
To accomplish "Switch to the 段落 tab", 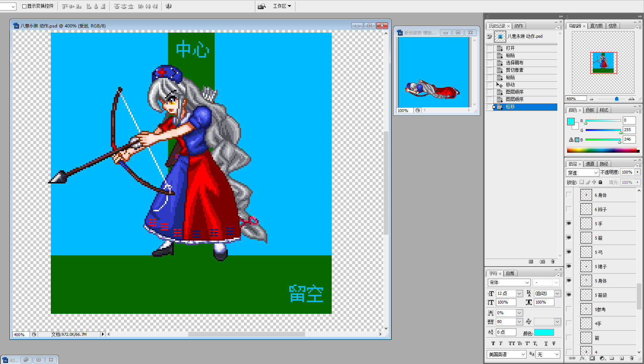I will click(x=510, y=274).
